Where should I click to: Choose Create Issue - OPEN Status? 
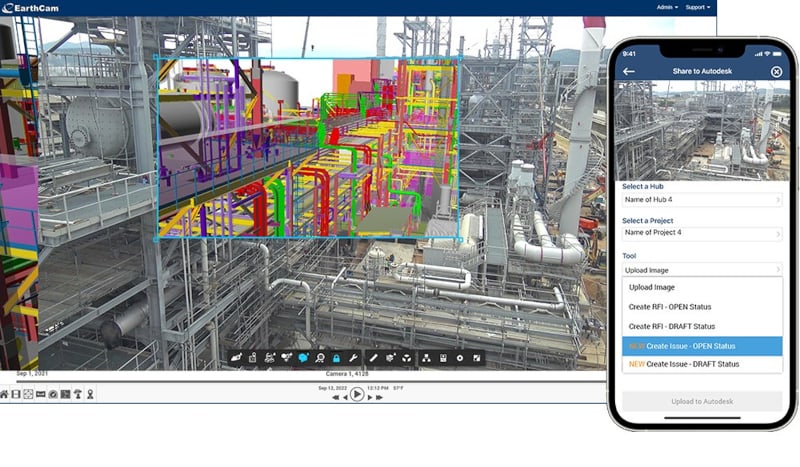702,346
